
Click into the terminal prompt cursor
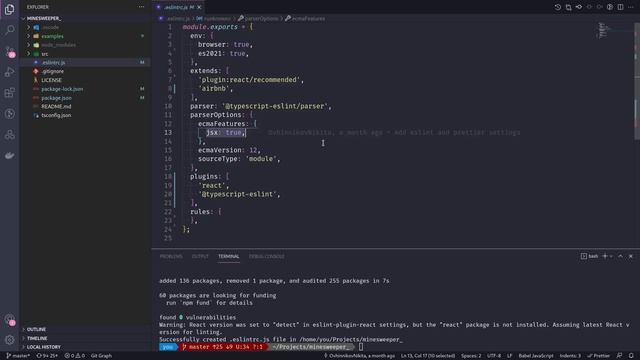pos(361,347)
